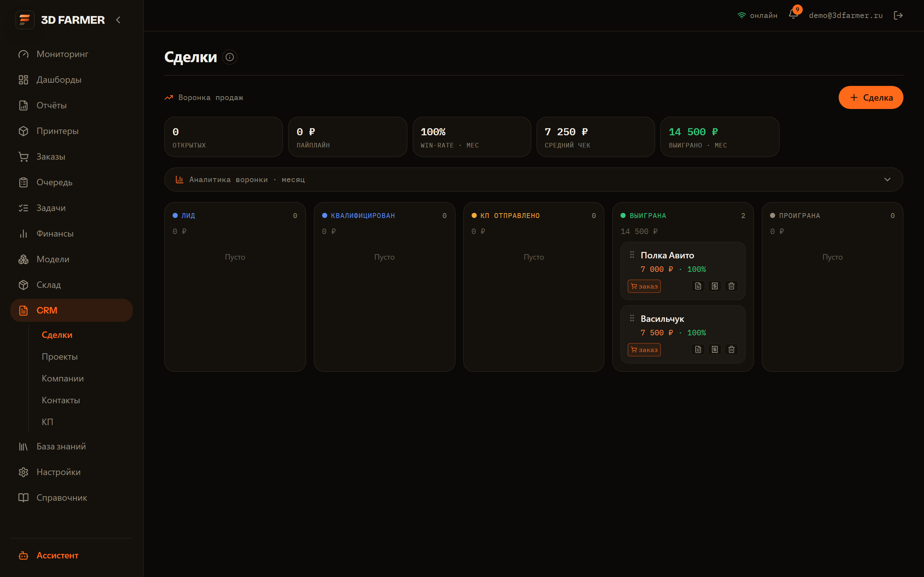The image size is (924, 577).
Task: Delete the Полка Авито deal via trash icon
Action: (x=731, y=286)
